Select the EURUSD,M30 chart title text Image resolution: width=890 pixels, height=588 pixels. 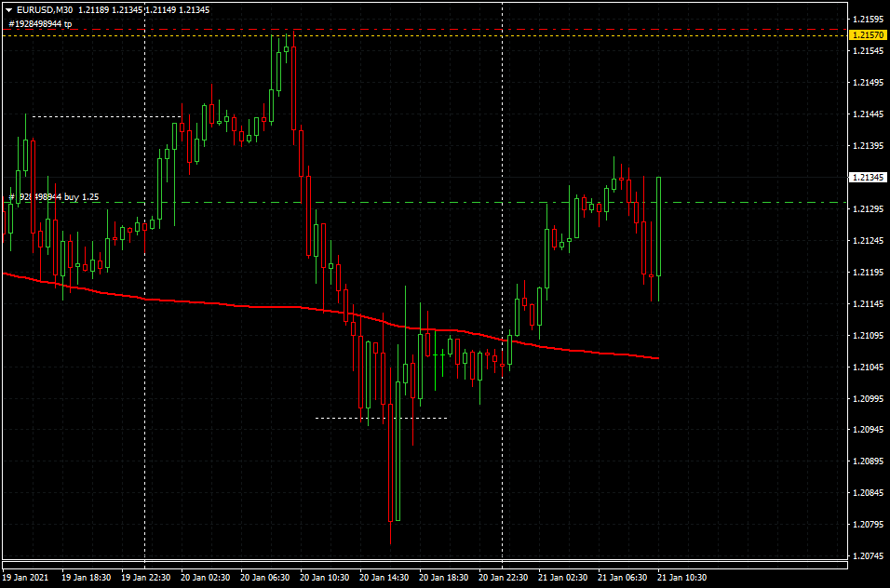[x=45, y=9]
